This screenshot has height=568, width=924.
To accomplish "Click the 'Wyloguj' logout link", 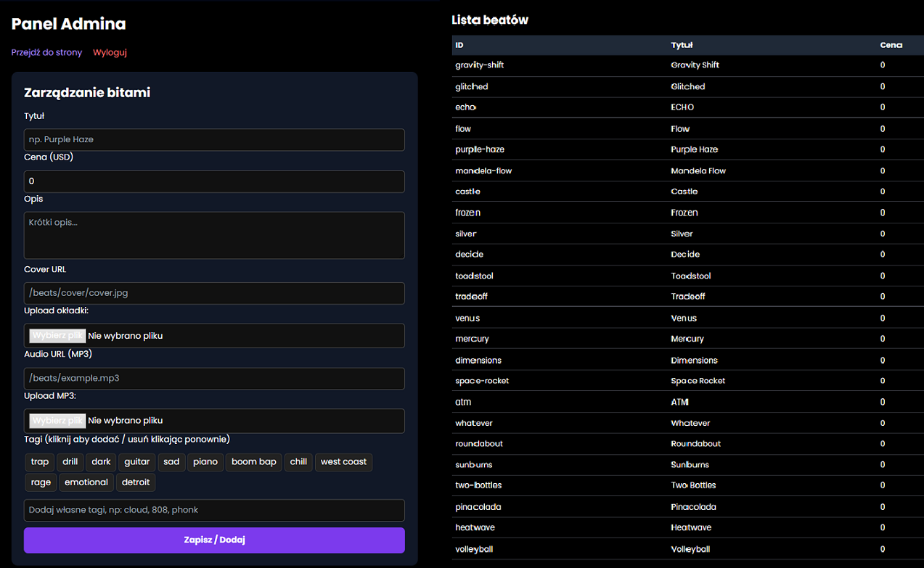I will [x=110, y=53].
